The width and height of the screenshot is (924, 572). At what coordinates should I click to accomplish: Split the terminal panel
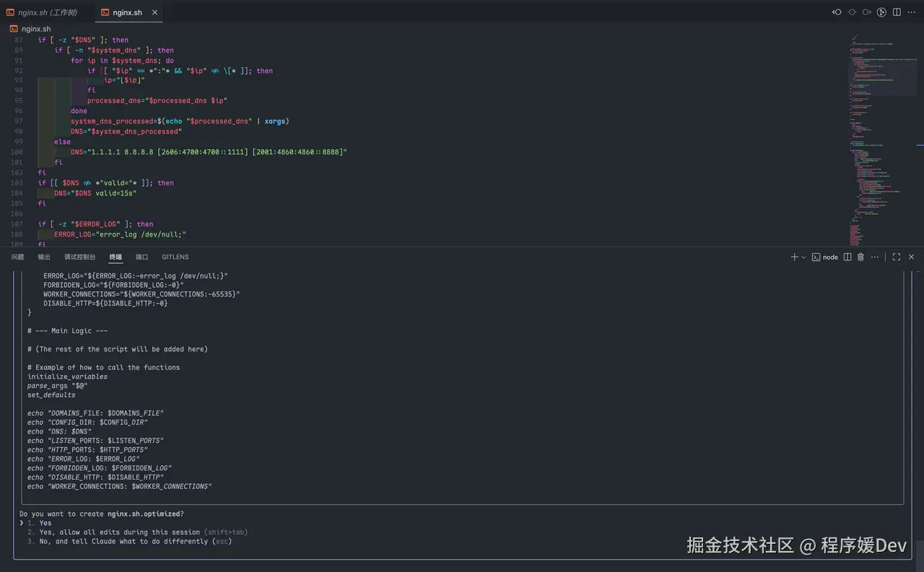coord(847,257)
